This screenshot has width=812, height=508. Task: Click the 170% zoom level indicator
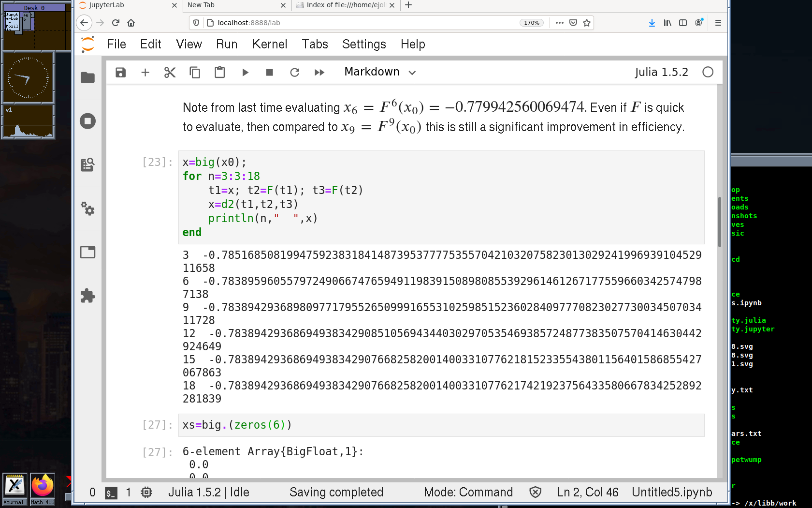click(531, 23)
